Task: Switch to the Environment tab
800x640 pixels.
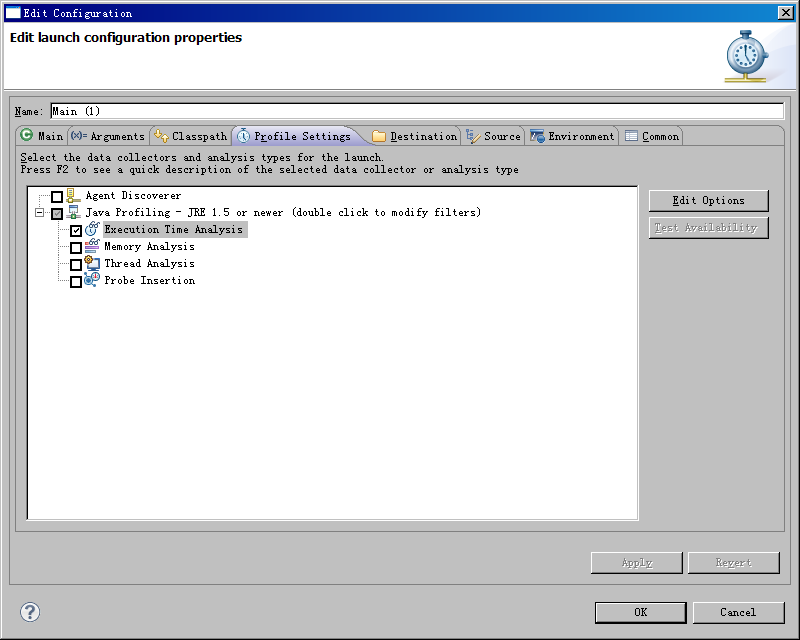Action: click(572, 136)
